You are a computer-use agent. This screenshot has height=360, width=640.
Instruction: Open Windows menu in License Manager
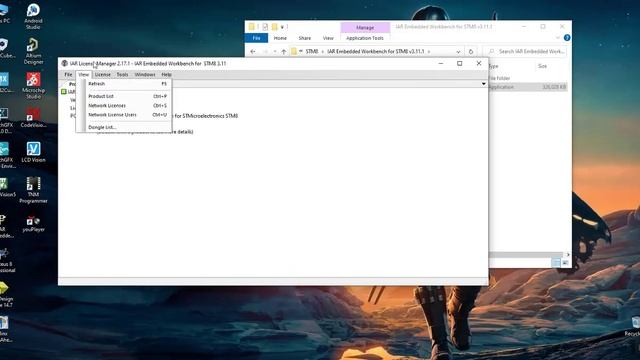point(145,75)
